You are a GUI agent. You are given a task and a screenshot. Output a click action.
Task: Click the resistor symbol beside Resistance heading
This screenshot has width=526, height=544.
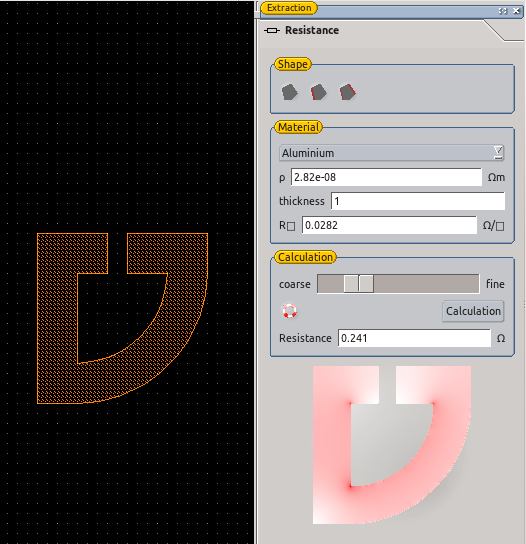click(272, 31)
